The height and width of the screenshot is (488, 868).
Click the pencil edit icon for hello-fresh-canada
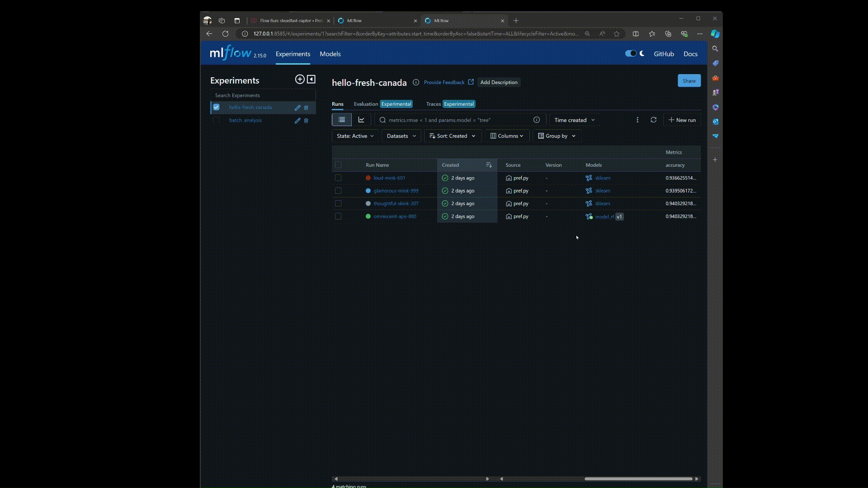click(297, 108)
